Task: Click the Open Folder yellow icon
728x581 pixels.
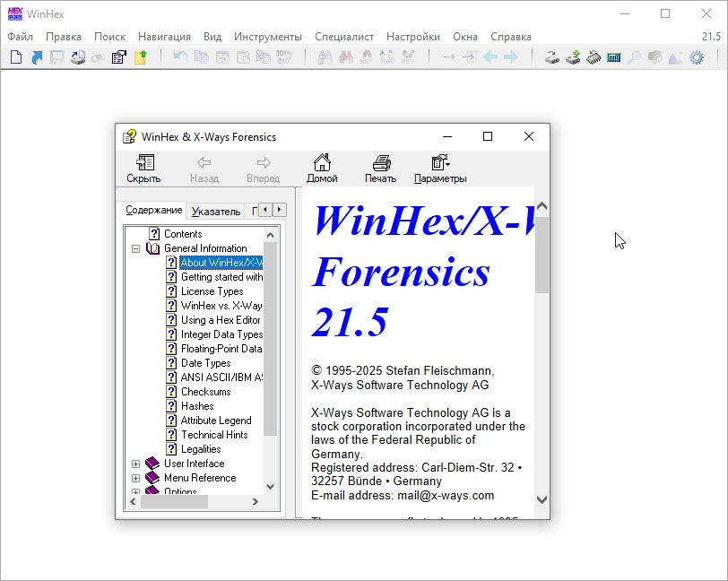Action: coord(140,57)
